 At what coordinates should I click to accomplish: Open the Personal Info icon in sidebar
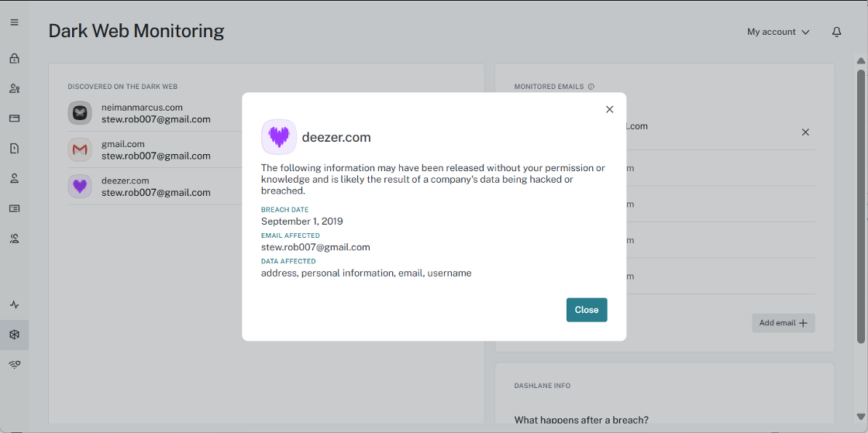(x=14, y=178)
